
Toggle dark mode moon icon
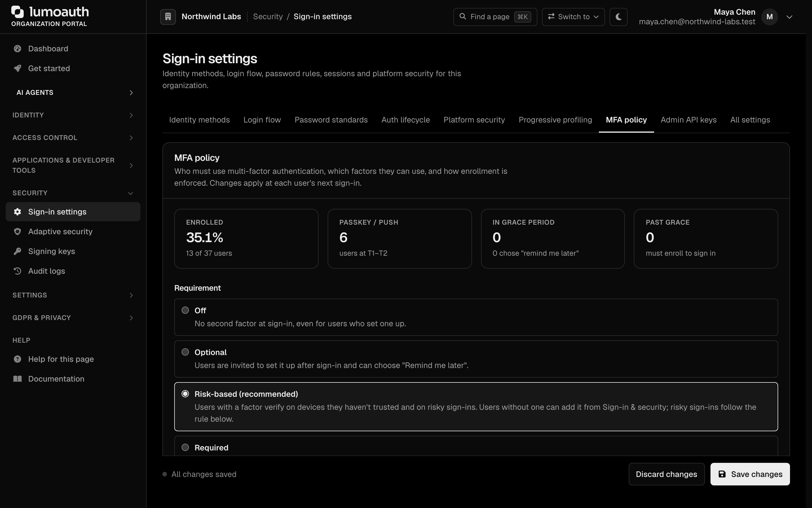coord(618,17)
